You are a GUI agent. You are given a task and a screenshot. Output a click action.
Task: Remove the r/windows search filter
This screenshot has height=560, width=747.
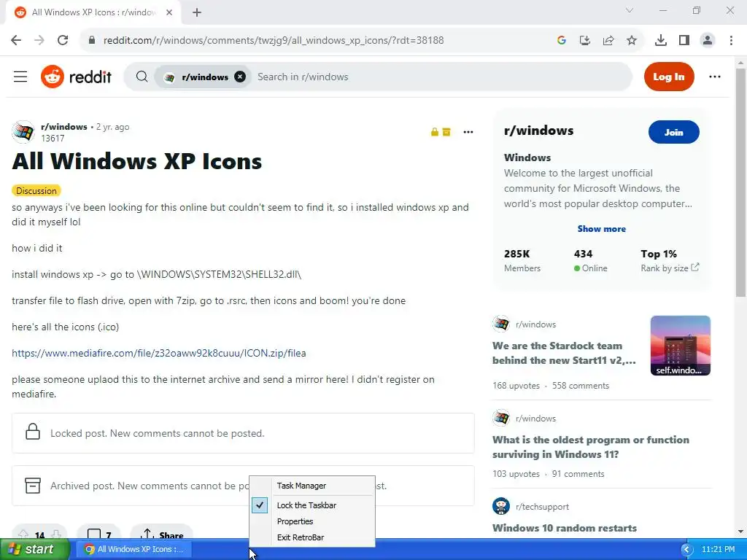(240, 77)
